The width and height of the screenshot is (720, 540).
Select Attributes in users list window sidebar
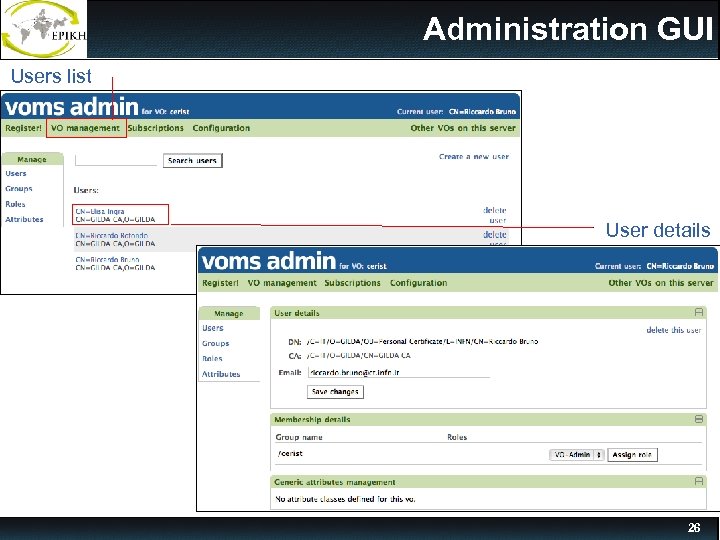tap(24, 219)
